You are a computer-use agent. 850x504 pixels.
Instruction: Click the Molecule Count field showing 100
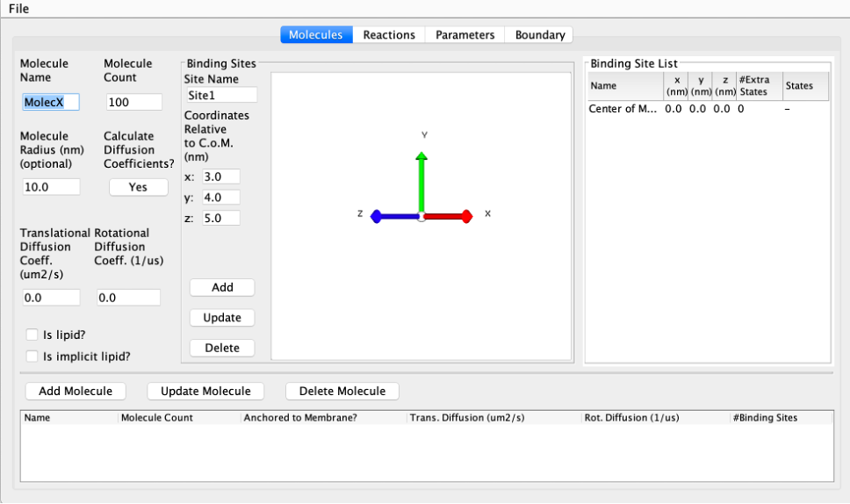click(x=133, y=102)
